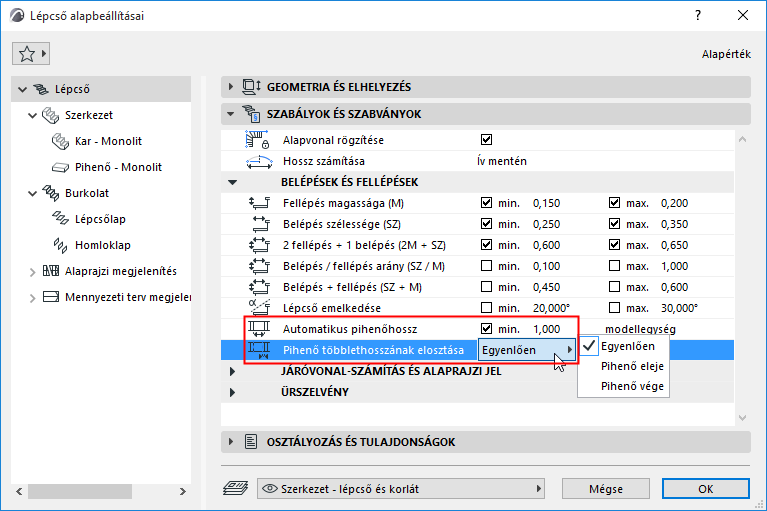Viewport: 767px width, 511px height.
Task: Choose Pihenő vége from the popup menu
Action: click(x=631, y=386)
